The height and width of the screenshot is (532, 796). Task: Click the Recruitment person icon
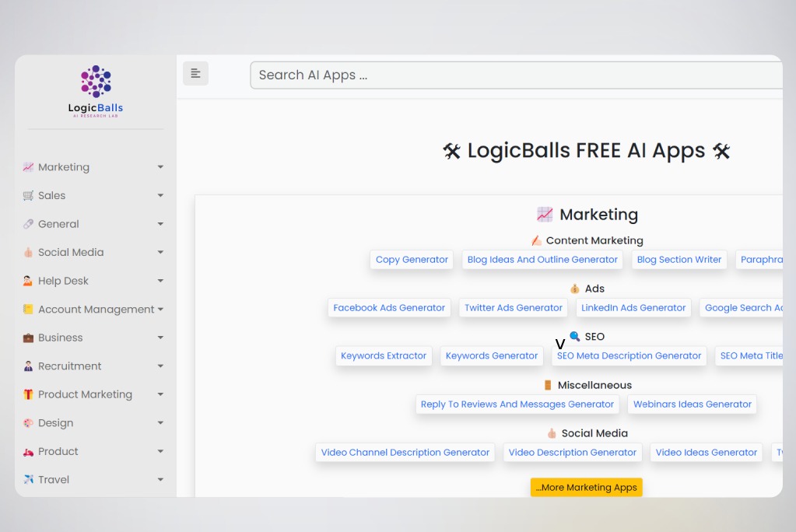(29, 366)
